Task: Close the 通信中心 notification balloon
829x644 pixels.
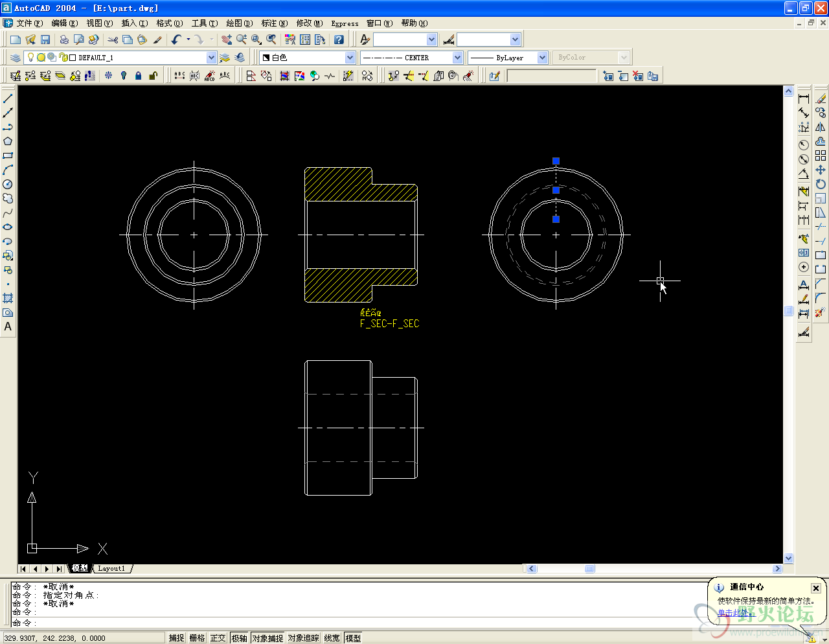Action: click(x=816, y=588)
